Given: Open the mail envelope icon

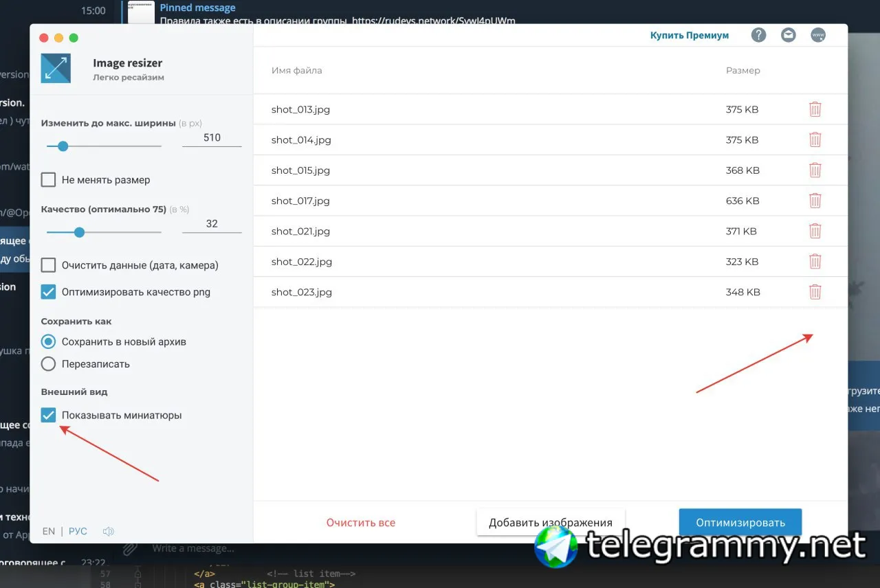Looking at the screenshot, I should [x=789, y=35].
